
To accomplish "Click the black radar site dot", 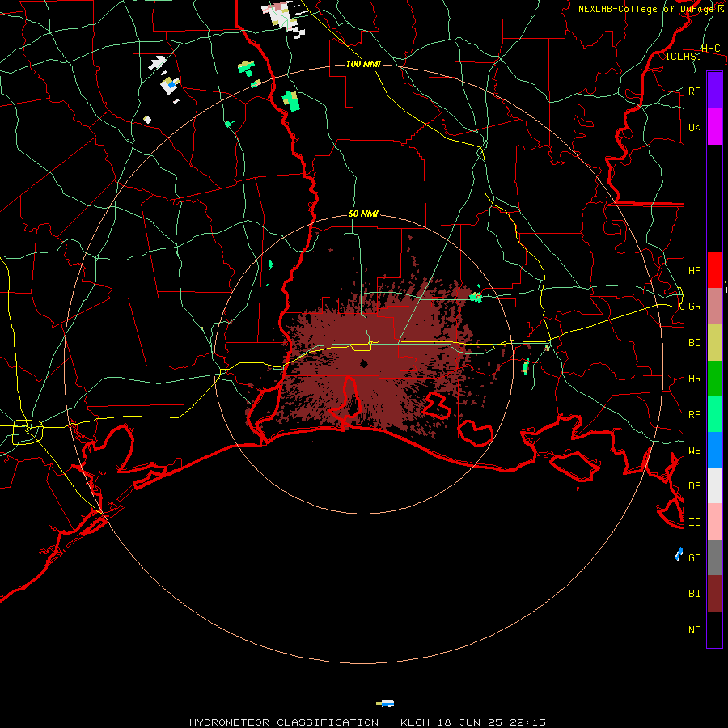I will coord(364,363).
